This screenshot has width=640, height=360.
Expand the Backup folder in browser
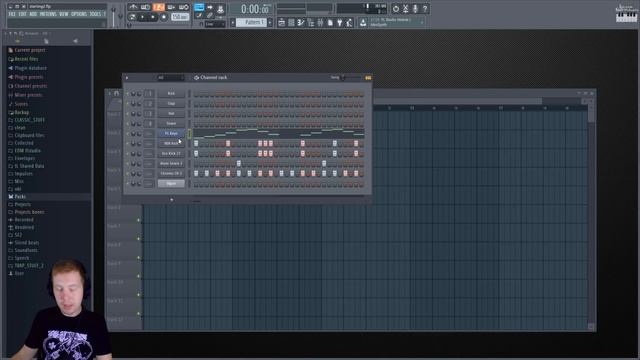tap(19, 112)
